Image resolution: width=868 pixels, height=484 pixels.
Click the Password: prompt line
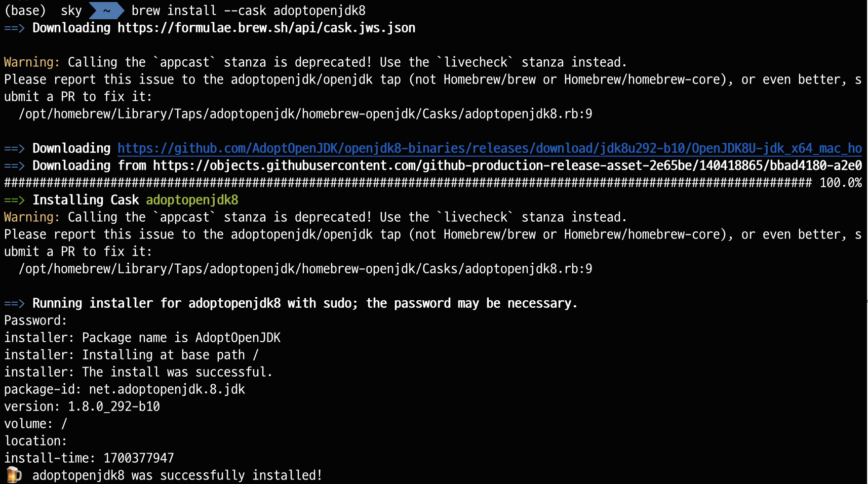pos(35,320)
